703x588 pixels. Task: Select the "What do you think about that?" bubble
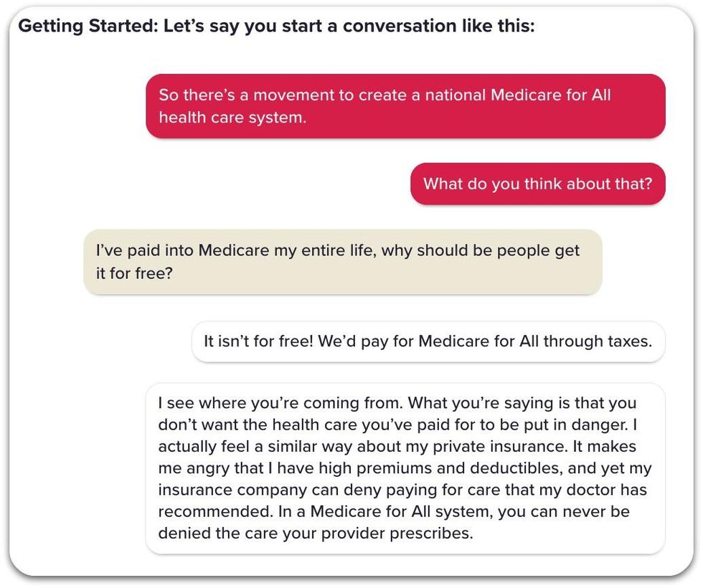537,184
